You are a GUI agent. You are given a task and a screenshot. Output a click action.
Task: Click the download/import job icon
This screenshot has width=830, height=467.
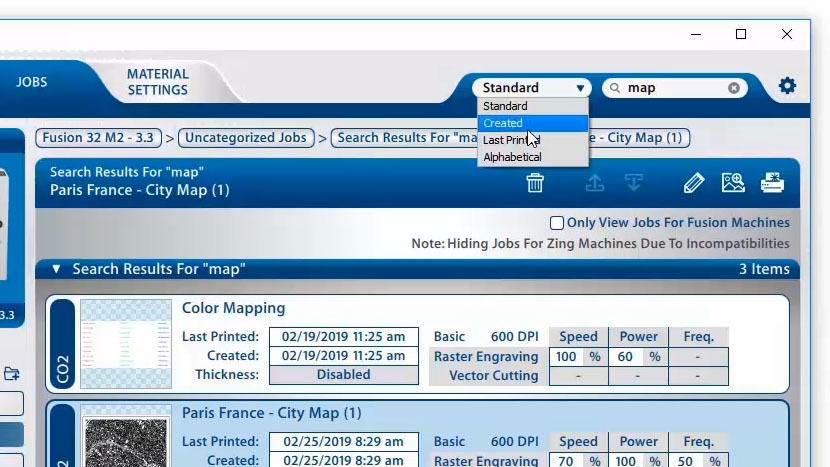pyautogui.click(x=633, y=183)
